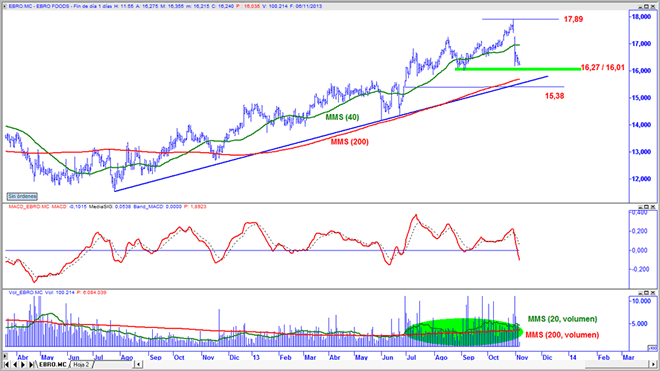Go to the next sheet with arrow
This screenshot has width=660, height=371.
pyautogui.click(x=23, y=365)
